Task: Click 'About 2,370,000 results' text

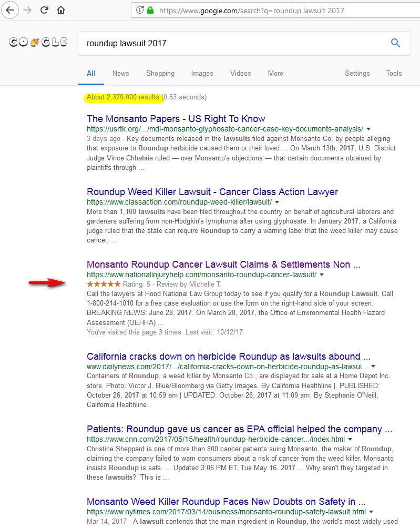Action: [x=123, y=97]
